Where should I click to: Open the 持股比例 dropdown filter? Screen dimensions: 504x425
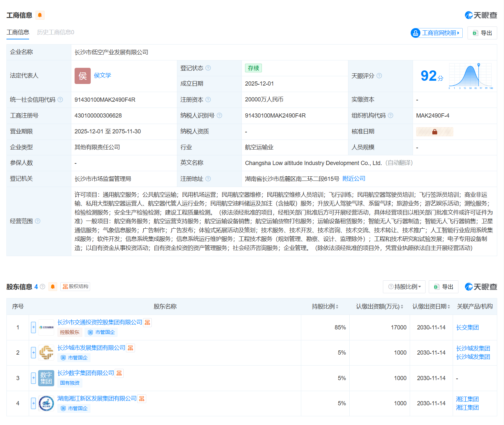pos(404,287)
